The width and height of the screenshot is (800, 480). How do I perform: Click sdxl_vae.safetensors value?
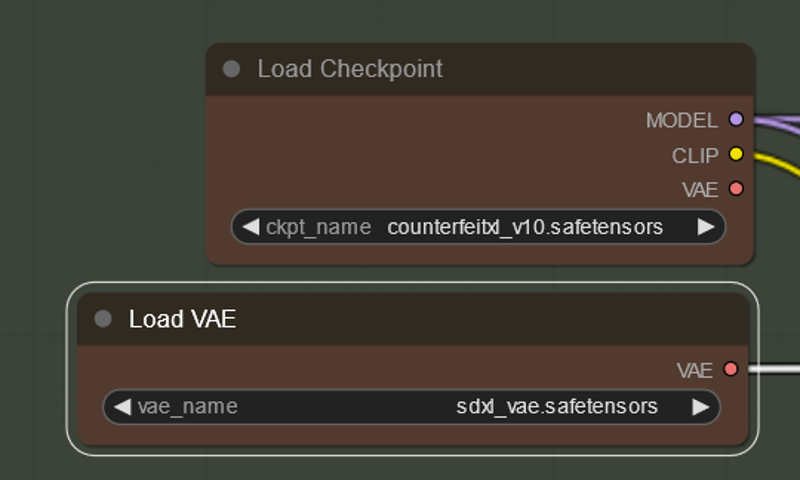coord(557,407)
